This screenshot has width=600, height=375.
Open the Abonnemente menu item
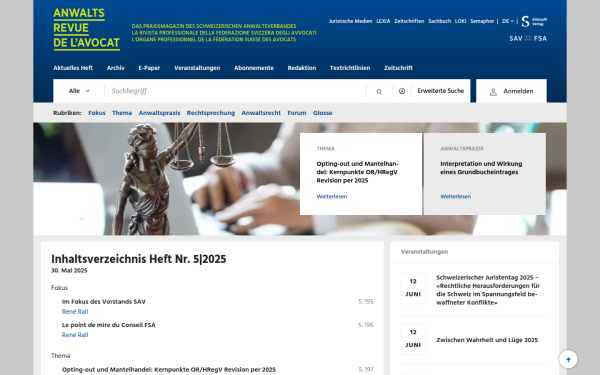254,68
